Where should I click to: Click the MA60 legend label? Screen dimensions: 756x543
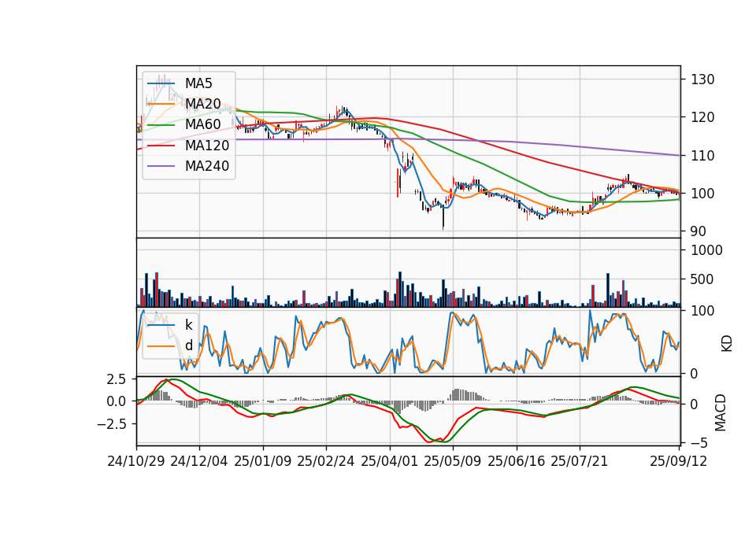click(203, 124)
